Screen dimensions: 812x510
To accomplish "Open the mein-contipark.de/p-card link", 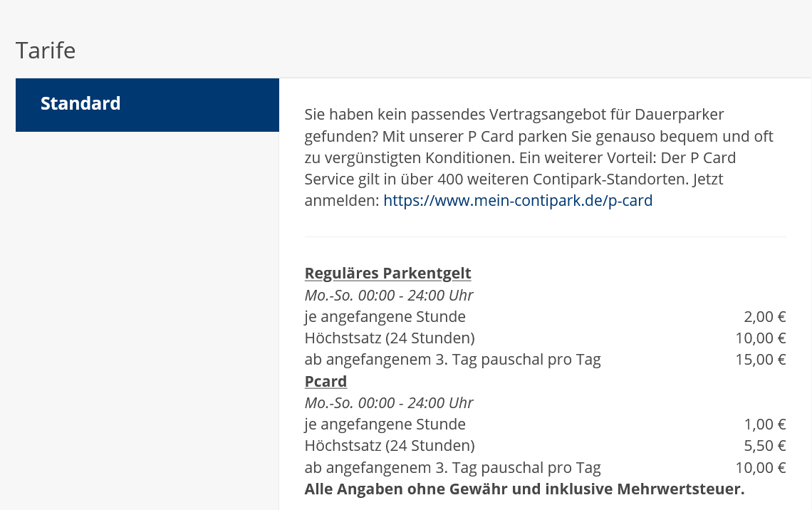I will pos(518,201).
